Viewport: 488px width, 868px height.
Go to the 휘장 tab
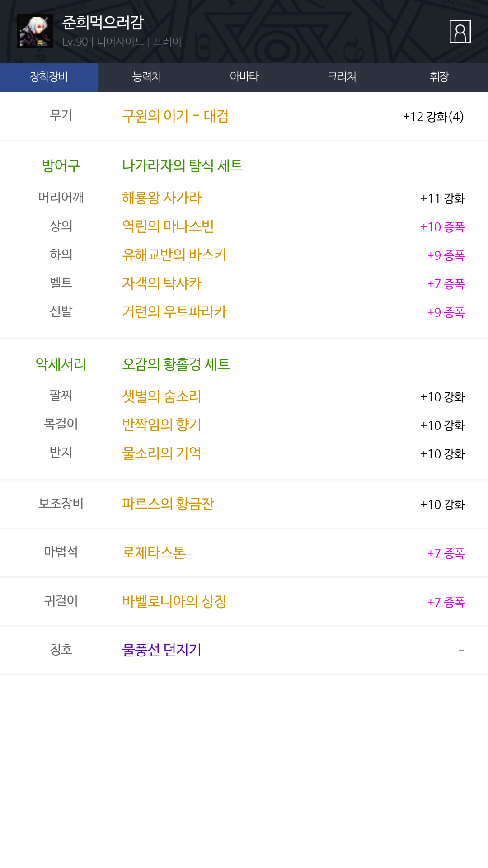tap(439, 77)
